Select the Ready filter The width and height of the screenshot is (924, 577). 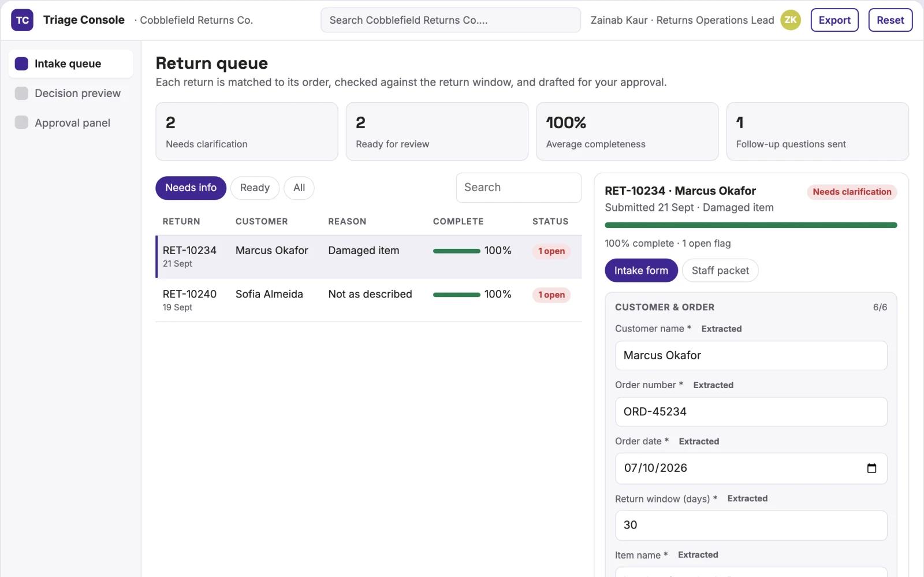[255, 188]
